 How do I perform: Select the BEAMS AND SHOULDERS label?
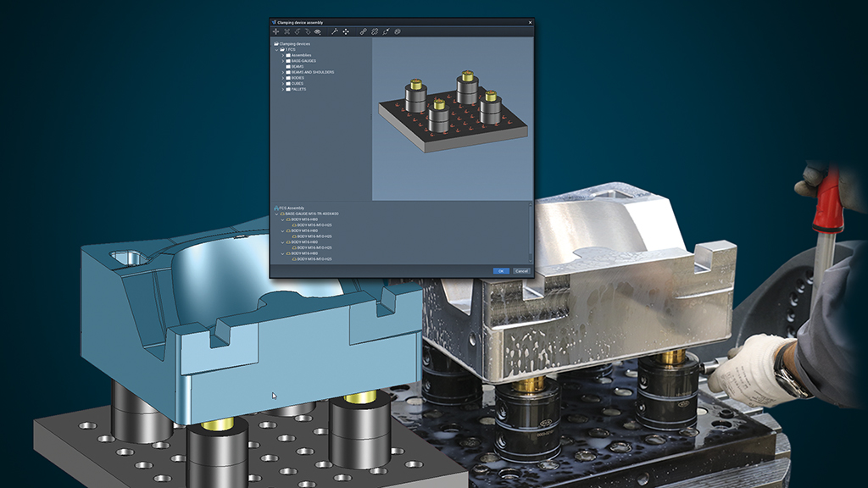pyautogui.click(x=313, y=73)
